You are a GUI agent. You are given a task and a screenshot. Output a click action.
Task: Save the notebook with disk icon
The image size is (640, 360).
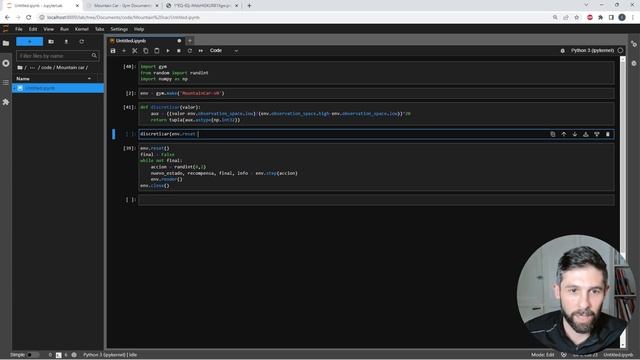point(113,51)
